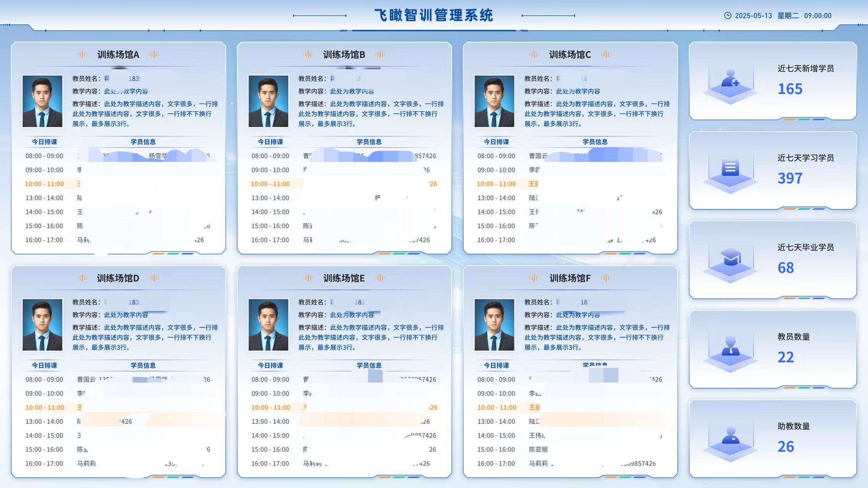Screen dimensions: 868x488
Task: Open the instructor photo in 训练场馆E
Action: point(268,325)
